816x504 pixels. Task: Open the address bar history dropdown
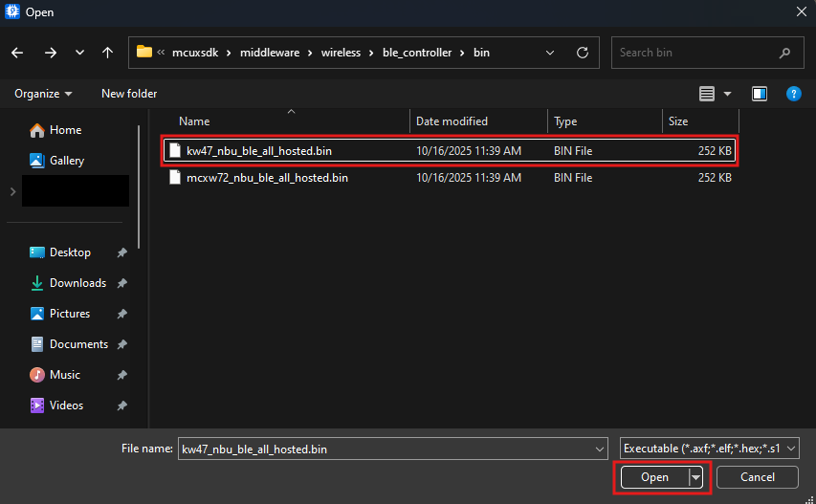click(550, 53)
